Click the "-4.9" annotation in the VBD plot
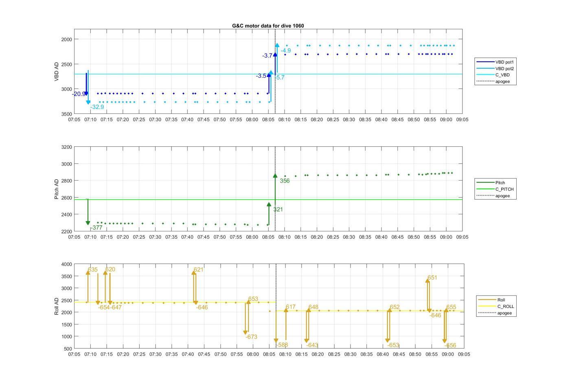This screenshot has height=392, width=570. 286,50
